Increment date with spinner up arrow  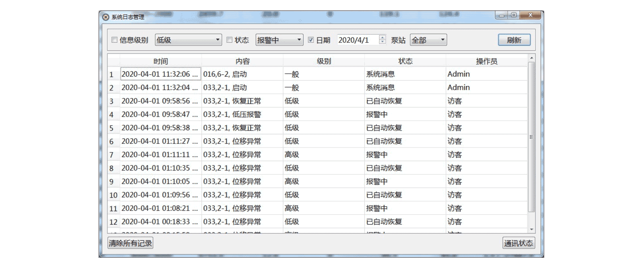[382, 37]
